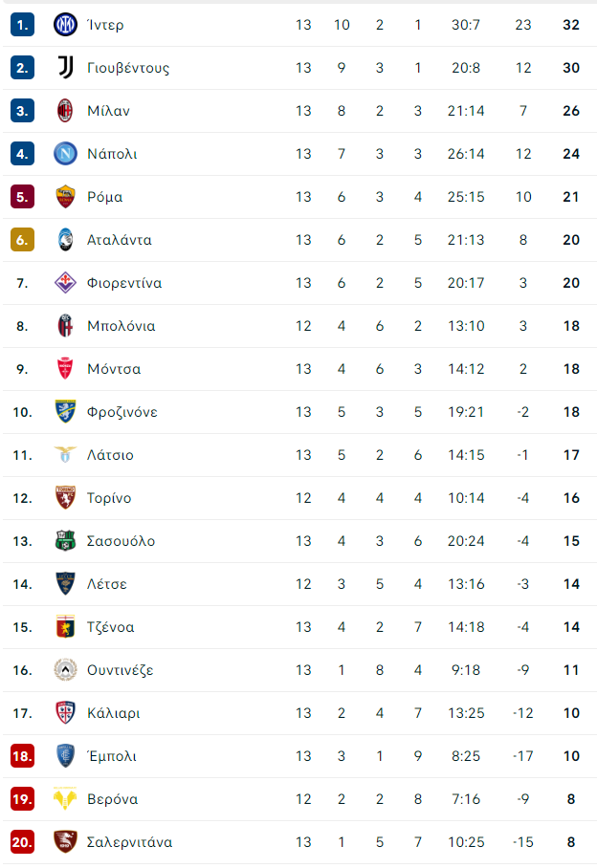The width and height of the screenshot is (597, 868).
Task: Click the Verona yellow crest
Action: click(65, 799)
